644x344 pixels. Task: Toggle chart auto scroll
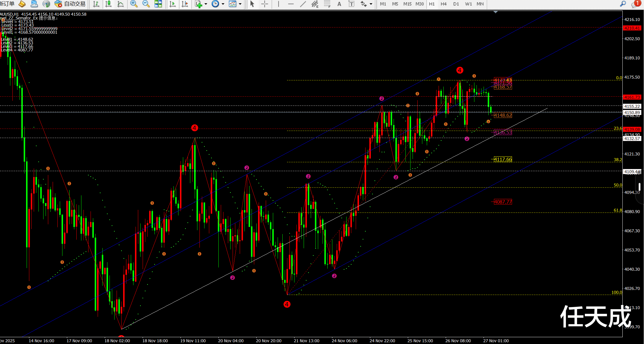coord(173,4)
